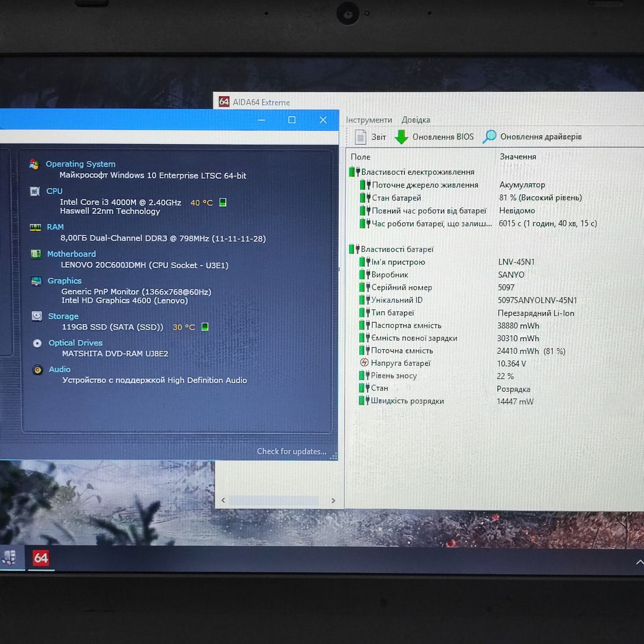Open the Motherboard section link in Speccy
The height and width of the screenshot is (644, 644).
71,254
